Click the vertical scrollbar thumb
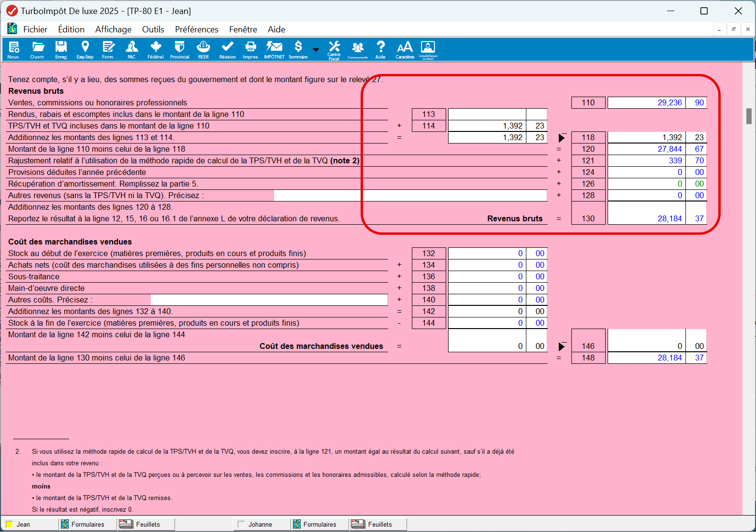The width and height of the screenshot is (756, 532). [749, 116]
